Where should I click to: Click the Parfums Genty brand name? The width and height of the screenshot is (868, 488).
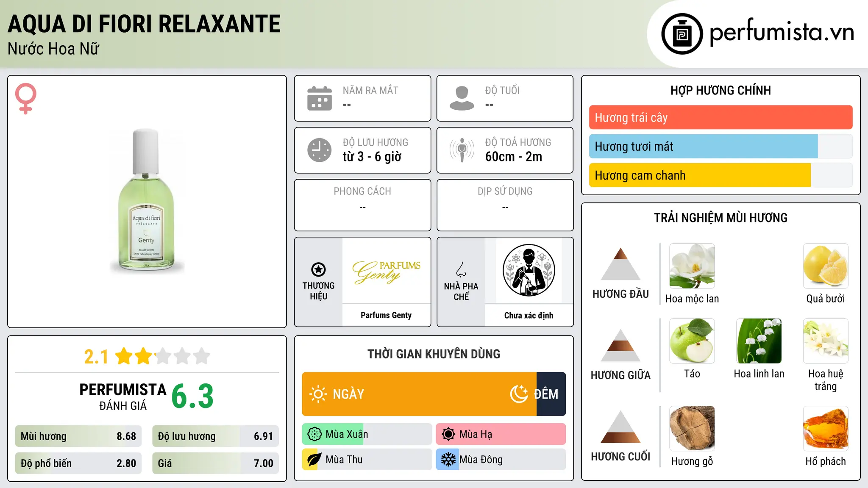point(386,315)
